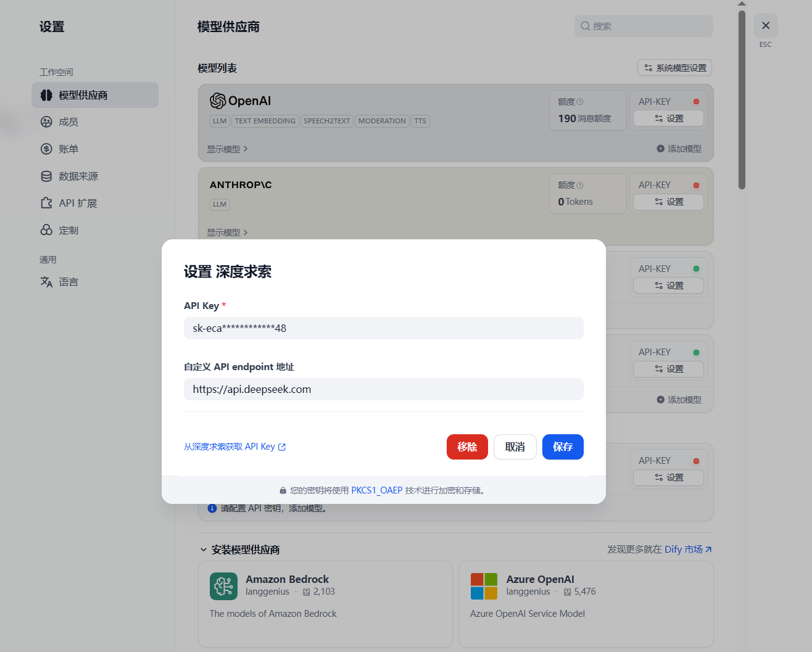Screen dimensions: 812x652
Task: Click the 保存 button
Action: coord(562,447)
